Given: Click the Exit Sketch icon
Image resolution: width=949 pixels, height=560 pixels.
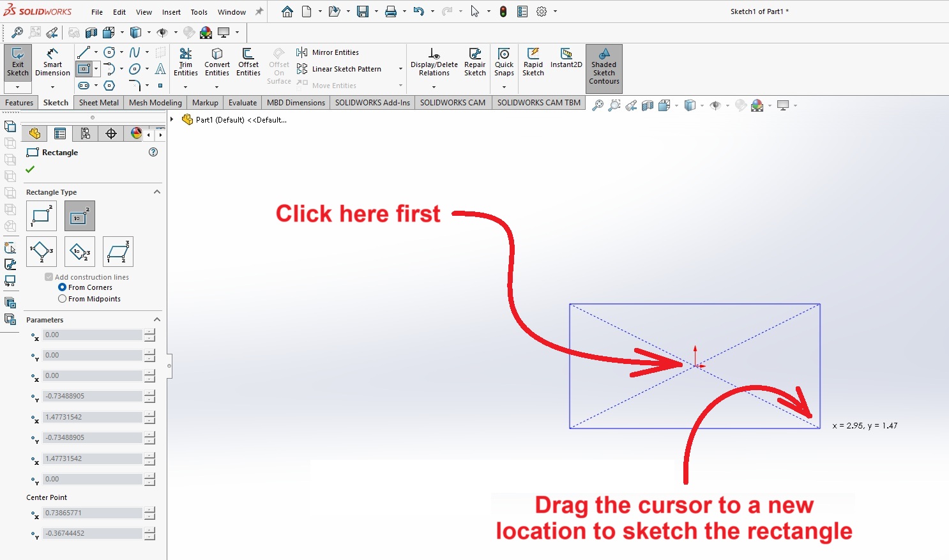Looking at the screenshot, I should [18, 62].
